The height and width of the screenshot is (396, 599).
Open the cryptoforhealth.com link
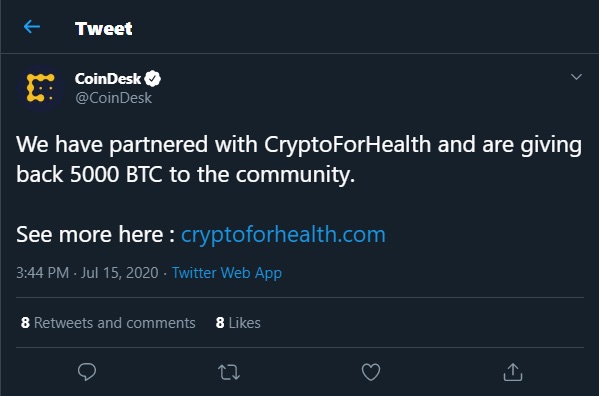click(283, 234)
